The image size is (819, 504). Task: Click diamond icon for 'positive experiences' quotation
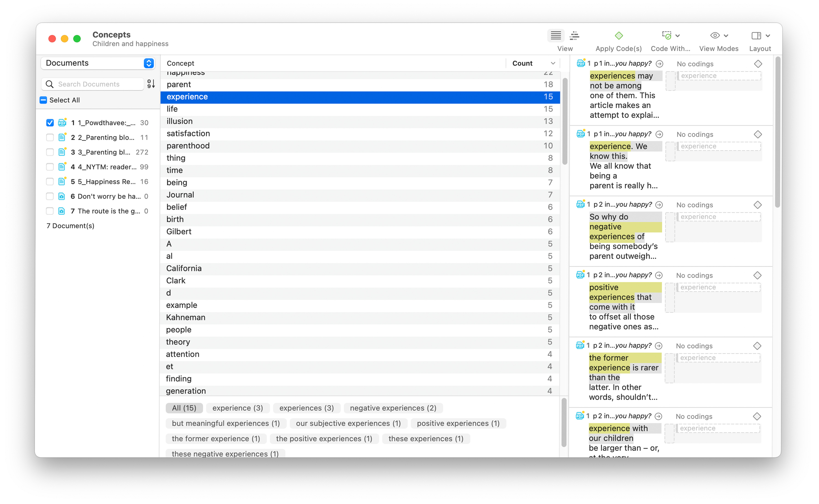tap(757, 275)
